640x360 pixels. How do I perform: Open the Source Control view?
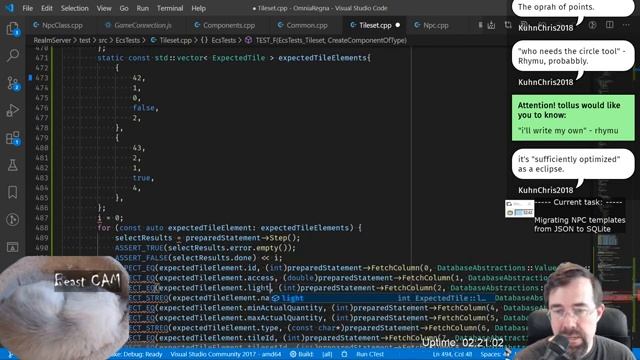pos(13,83)
